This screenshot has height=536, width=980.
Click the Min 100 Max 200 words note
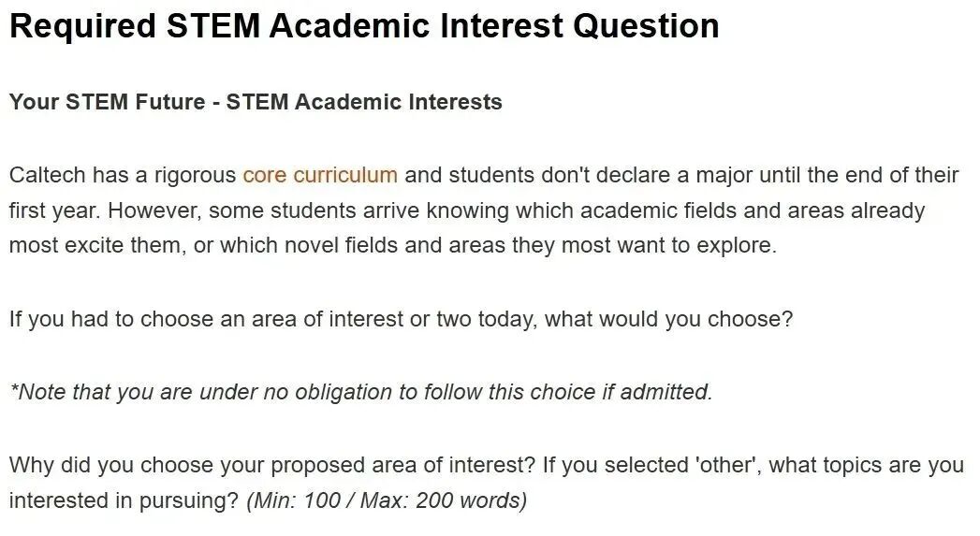387,501
